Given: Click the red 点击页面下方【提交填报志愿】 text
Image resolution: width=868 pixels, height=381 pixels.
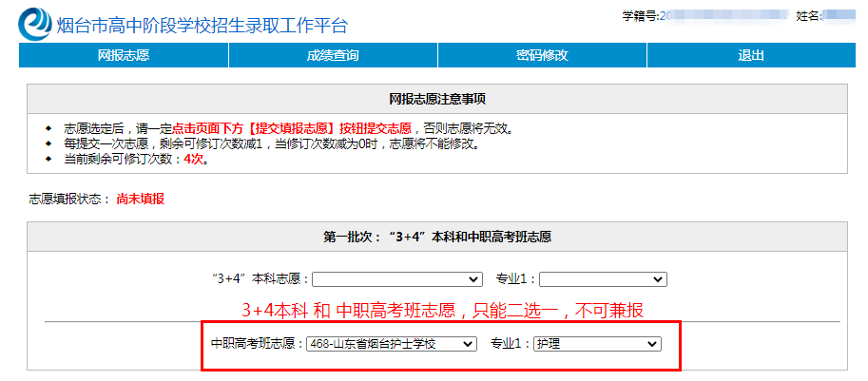Looking at the screenshot, I should (292, 129).
